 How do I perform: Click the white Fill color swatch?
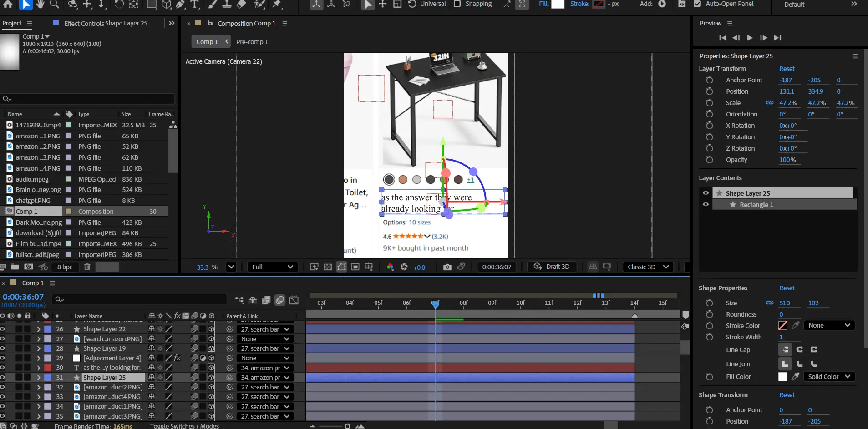[558, 4]
